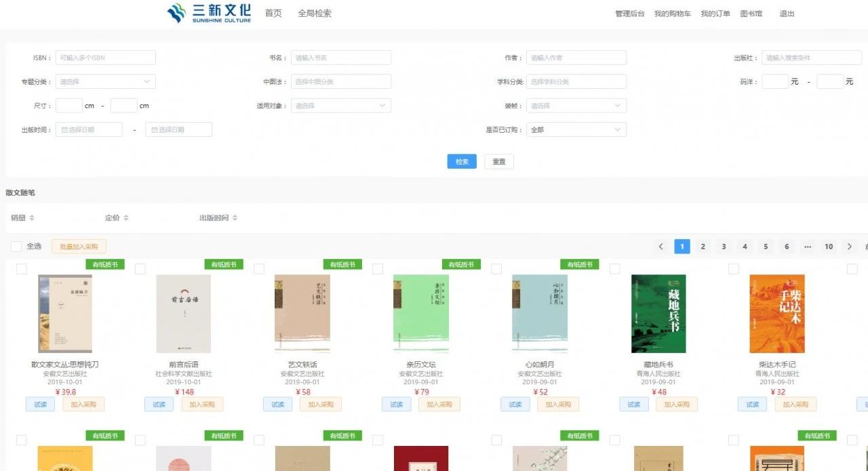Sort results by 出版时间 arrows
This screenshot has height=471, width=868.
235,218
